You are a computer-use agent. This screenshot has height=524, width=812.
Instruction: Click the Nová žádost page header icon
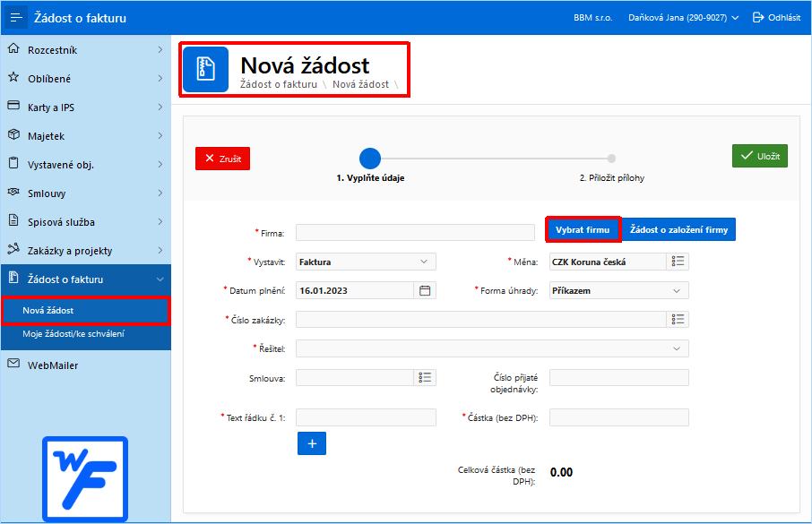pos(205,69)
